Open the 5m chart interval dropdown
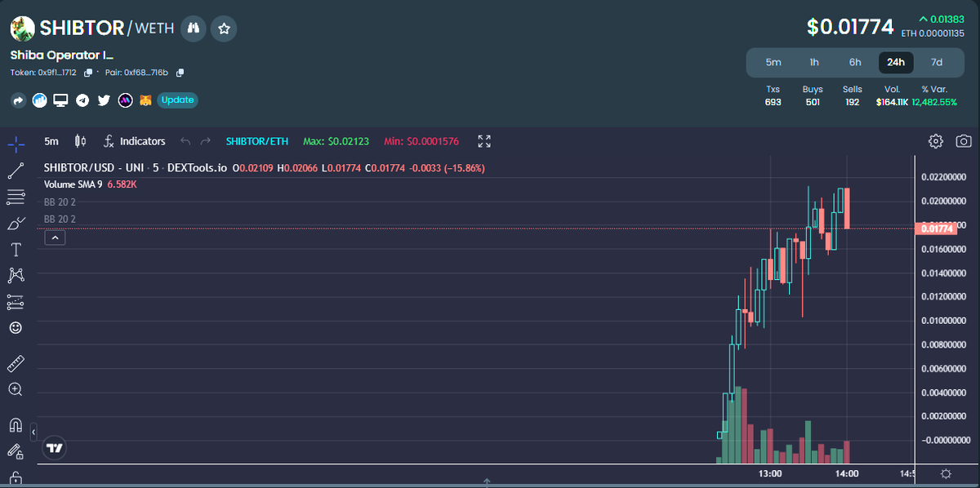The width and height of the screenshot is (980, 488). [x=51, y=141]
